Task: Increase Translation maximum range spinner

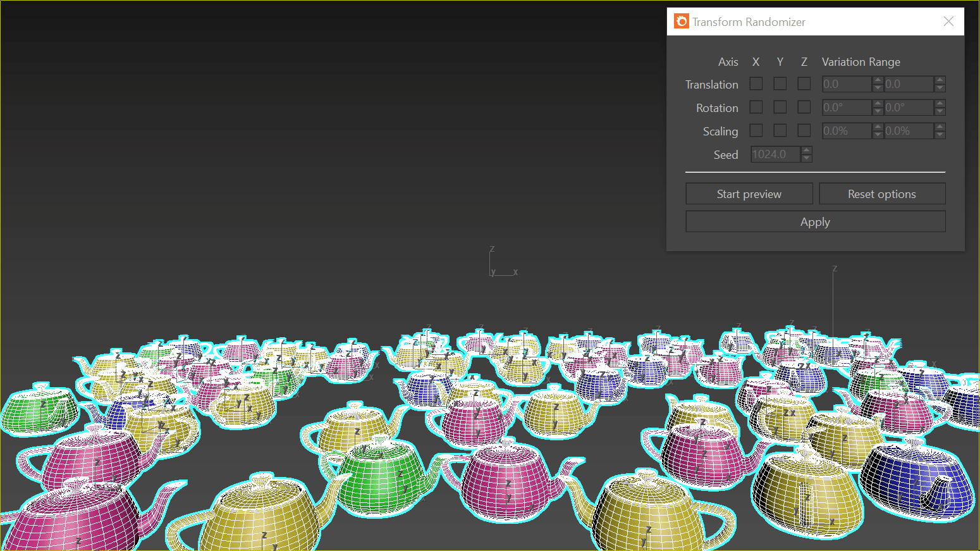Action: coord(940,80)
